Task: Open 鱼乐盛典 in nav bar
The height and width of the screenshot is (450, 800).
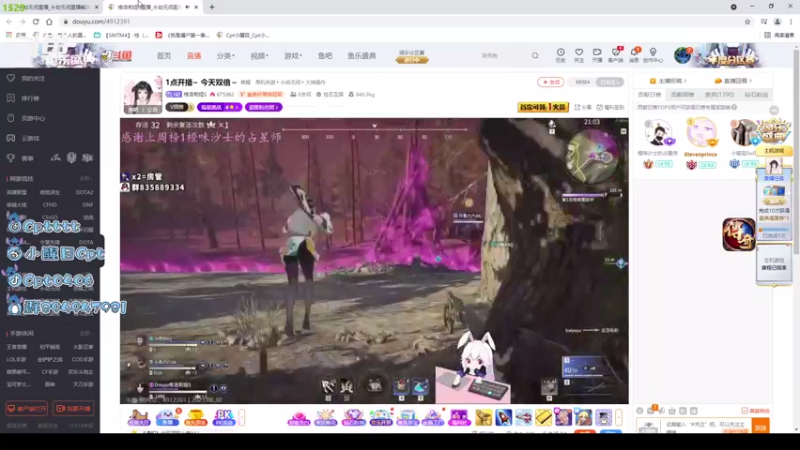Action: [x=362, y=56]
